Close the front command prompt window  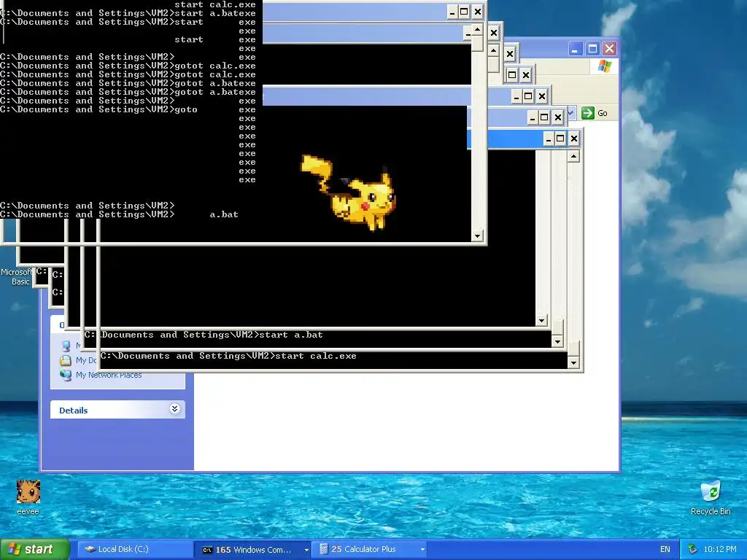477,12
